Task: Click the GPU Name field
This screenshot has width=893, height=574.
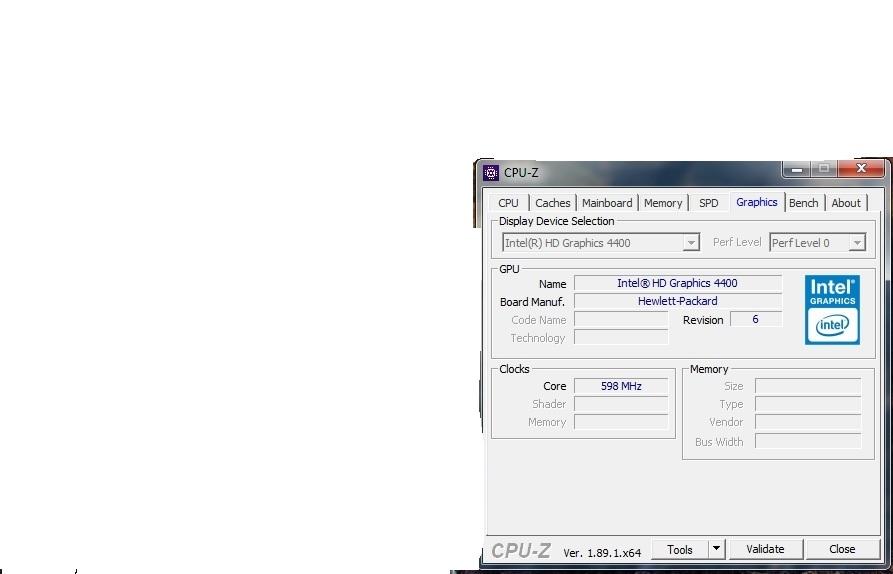Action: (678, 283)
